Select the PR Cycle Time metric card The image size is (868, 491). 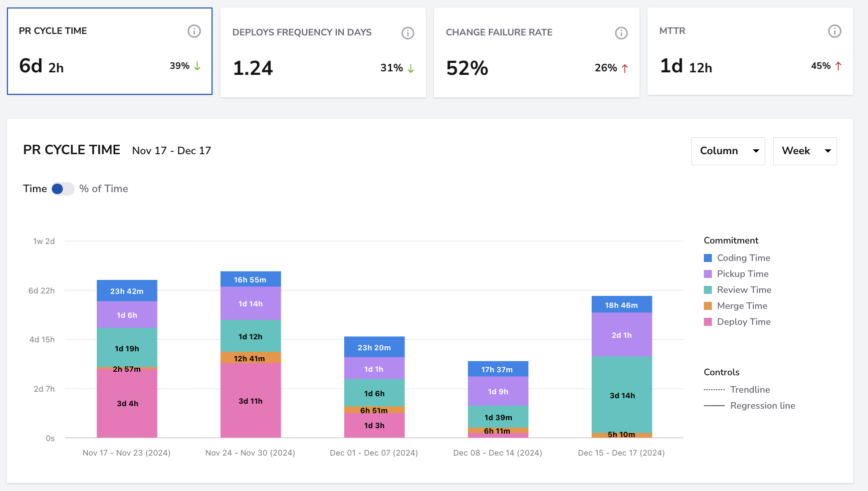click(x=110, y=51)
